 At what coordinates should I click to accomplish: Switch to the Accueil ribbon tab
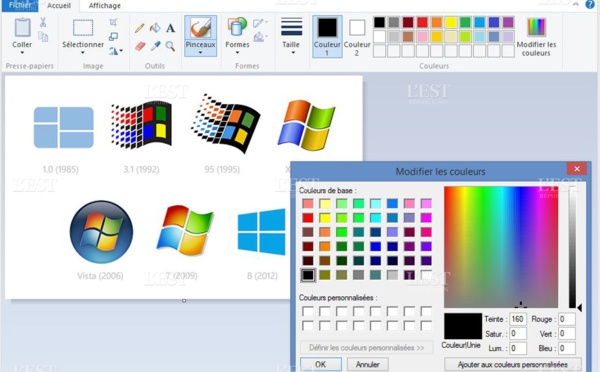point(59,6)
